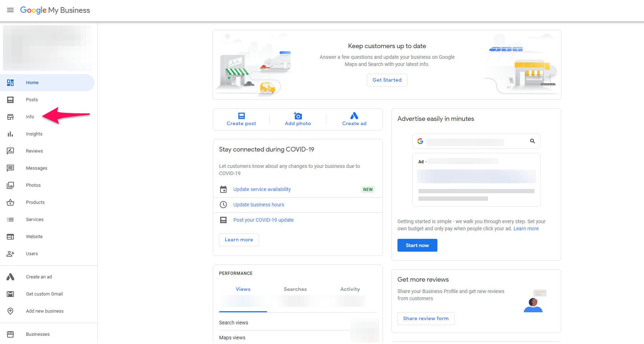The width and height of the screenshot is (644, 344).
Task: Open the Photos panel icon
Action: [10, 185]
